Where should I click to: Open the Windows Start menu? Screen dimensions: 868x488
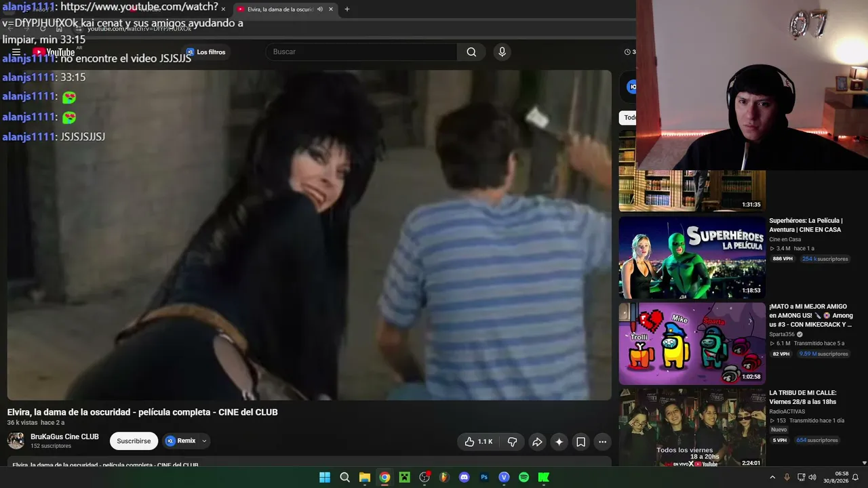[x=325, y=477]
